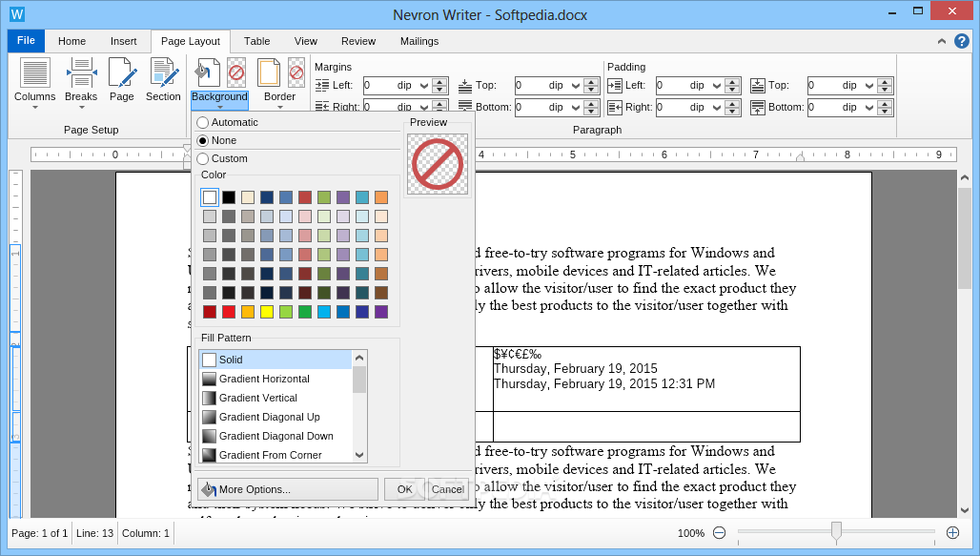Click the Padding Left value field
The width and height of the screenshot is (980, 556).
683,86
